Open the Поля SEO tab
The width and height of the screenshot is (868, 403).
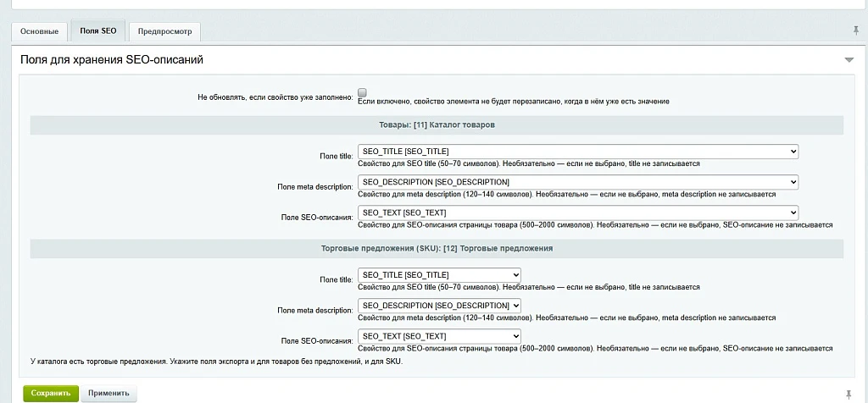coord(98,31)
